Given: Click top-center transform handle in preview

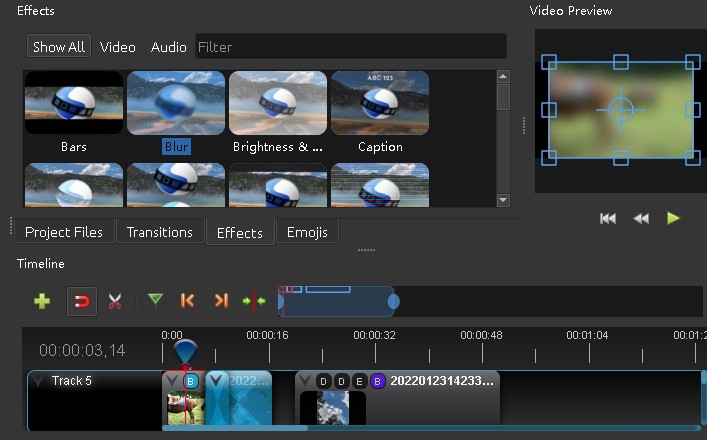Looking at the screenshot, I should point(621,62).
